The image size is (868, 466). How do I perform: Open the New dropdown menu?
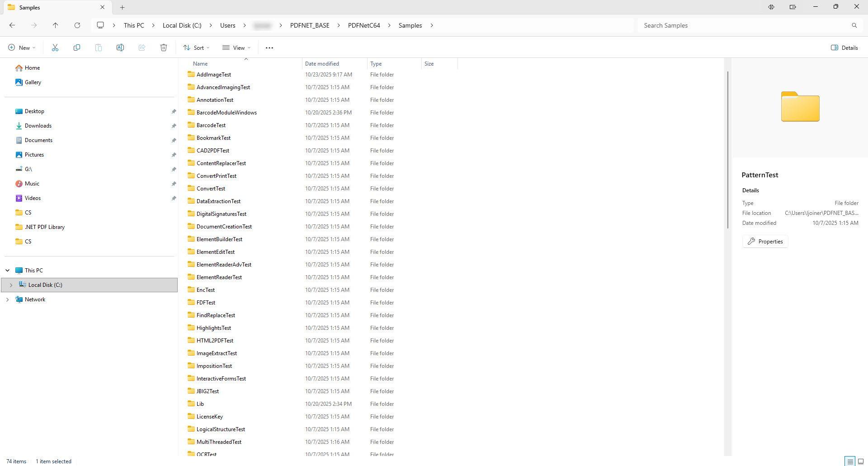[x=21, y=48]
